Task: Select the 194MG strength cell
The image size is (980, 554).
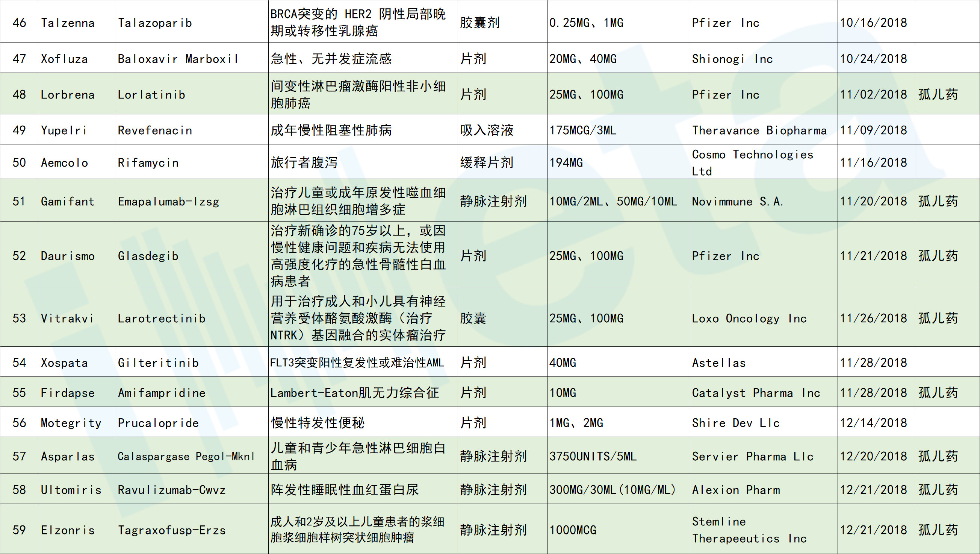Action: click(619, 162)
